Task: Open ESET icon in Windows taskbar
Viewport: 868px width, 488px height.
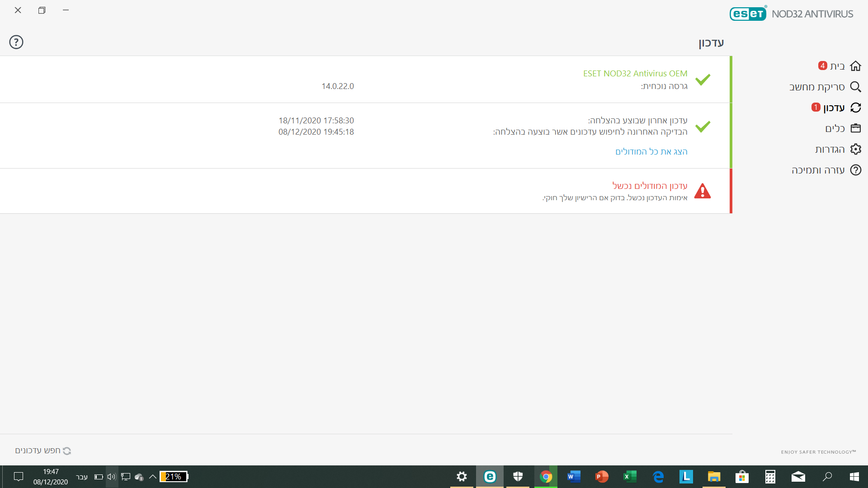Action: [490, 476]
